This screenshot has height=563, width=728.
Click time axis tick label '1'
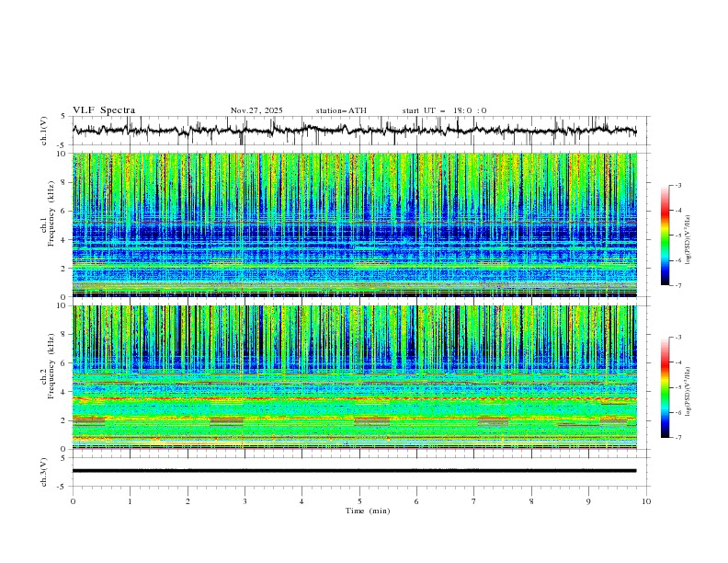click(130, 501)
